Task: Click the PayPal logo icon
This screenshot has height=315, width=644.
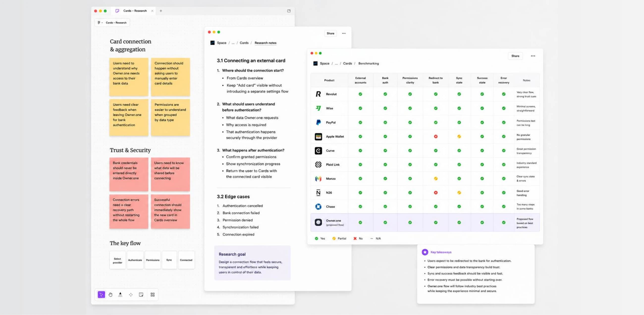Action: click(318, 123)
